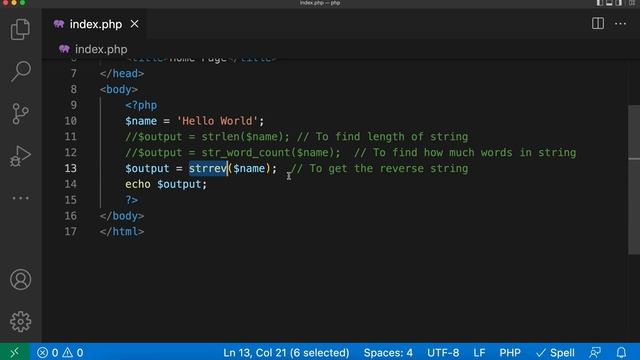The width and height of the screenshot is (640, 360).
Task: Click the 'To get the reverse string' comment
Action: pos(380,169)
